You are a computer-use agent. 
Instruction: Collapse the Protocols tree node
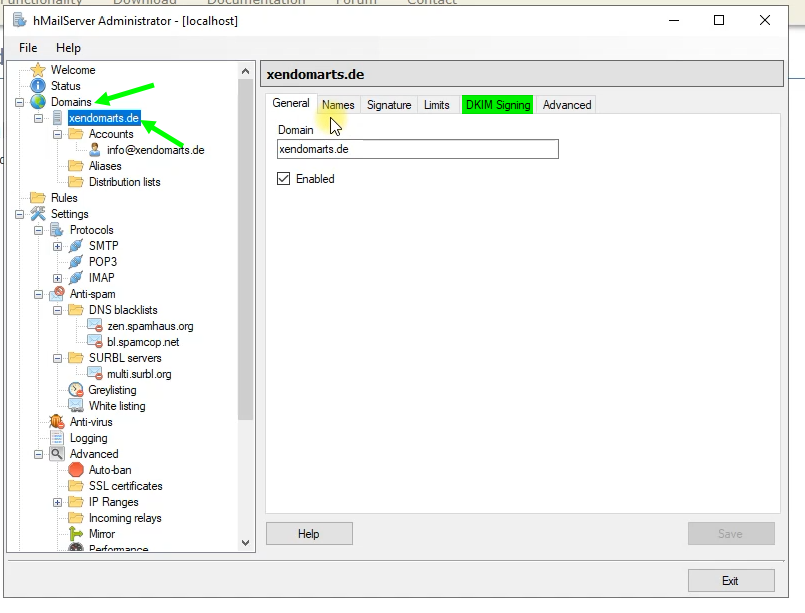point(39,230)
